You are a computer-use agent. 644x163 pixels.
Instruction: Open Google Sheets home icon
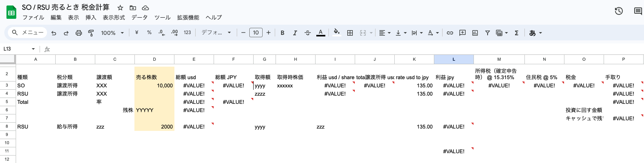[x=11, y=12]
